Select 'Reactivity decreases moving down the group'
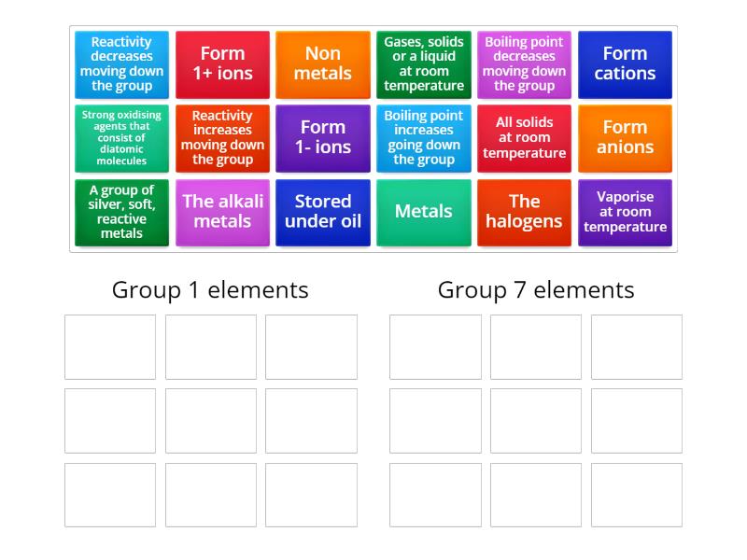747x560 pixels. 121,63
